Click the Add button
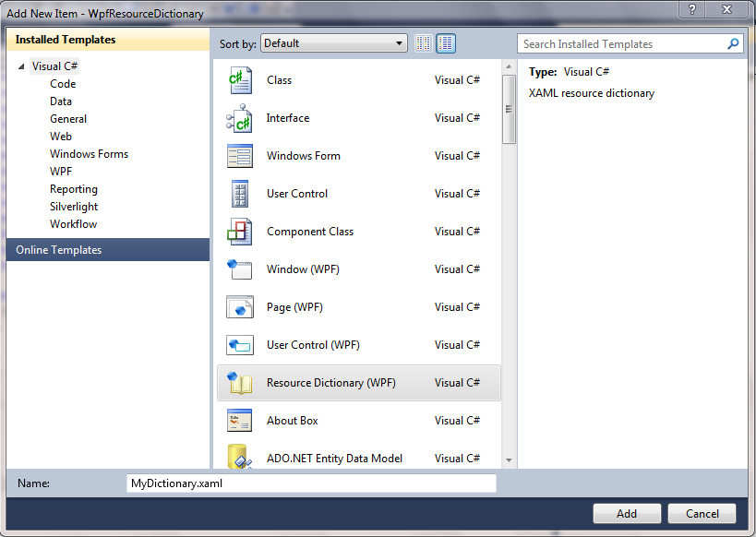 [627, 514]
